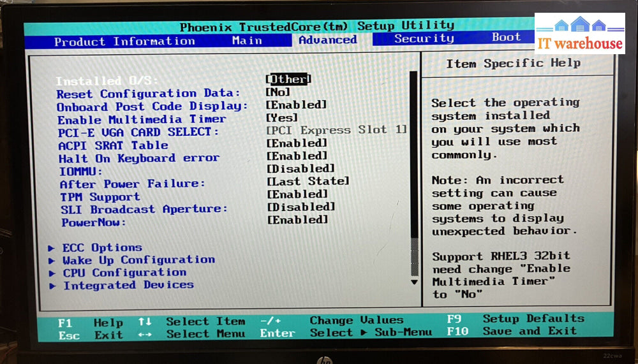Click scrollbar down arrow in settings panel

[414, 281]
